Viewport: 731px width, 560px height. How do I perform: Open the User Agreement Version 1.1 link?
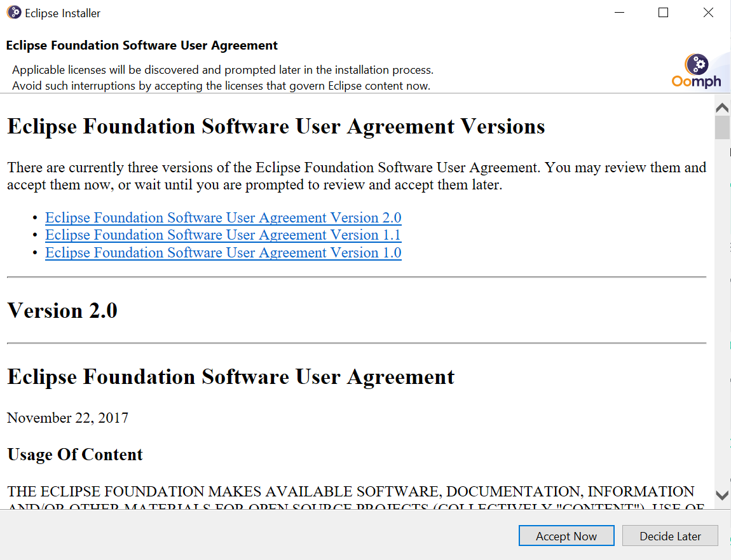click(x=223, y=235)
